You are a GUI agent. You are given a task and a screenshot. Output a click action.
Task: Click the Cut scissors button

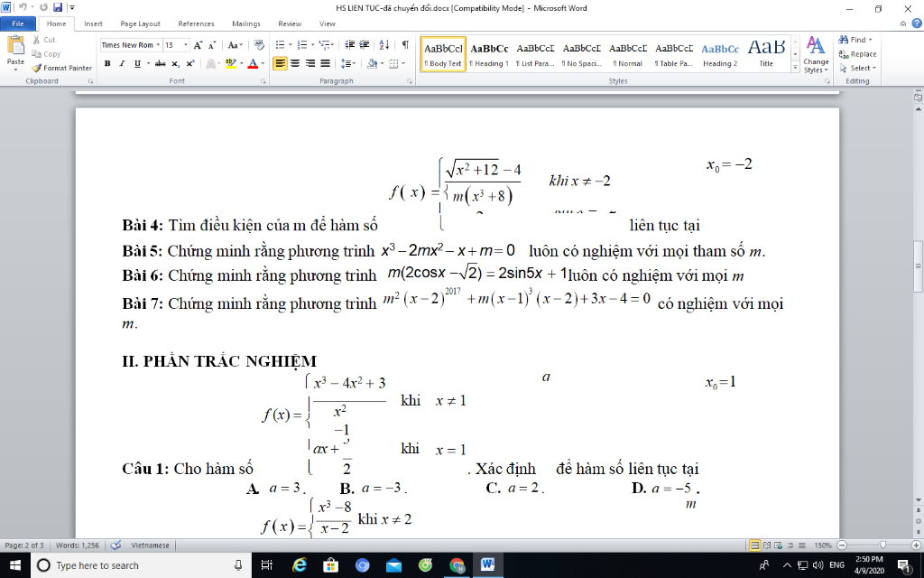(44, 40)
